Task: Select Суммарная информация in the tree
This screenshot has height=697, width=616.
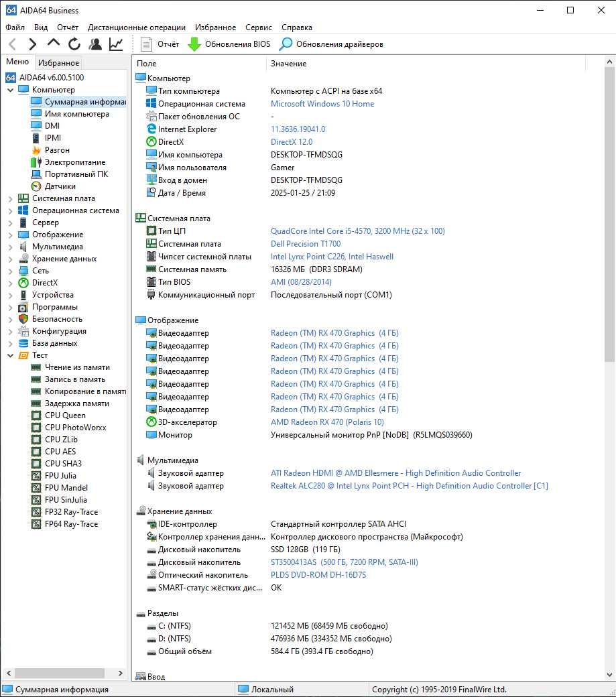Action: tap(85, 102)
